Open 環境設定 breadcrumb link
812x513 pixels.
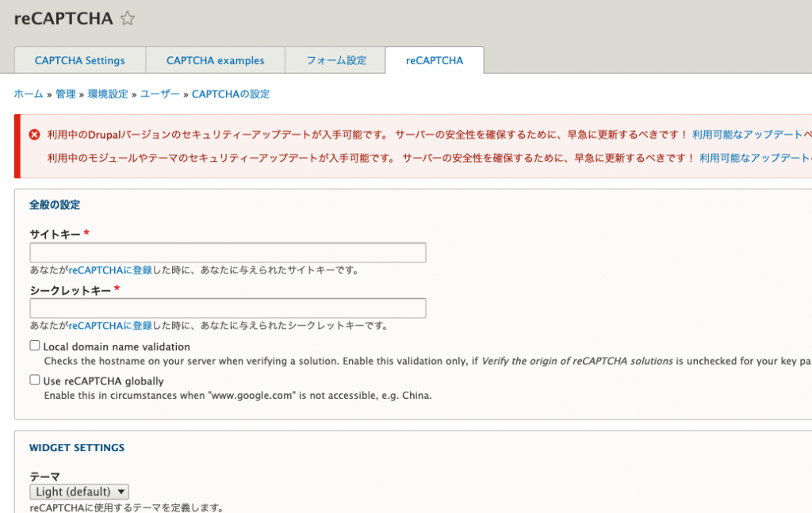coord(108,94)
